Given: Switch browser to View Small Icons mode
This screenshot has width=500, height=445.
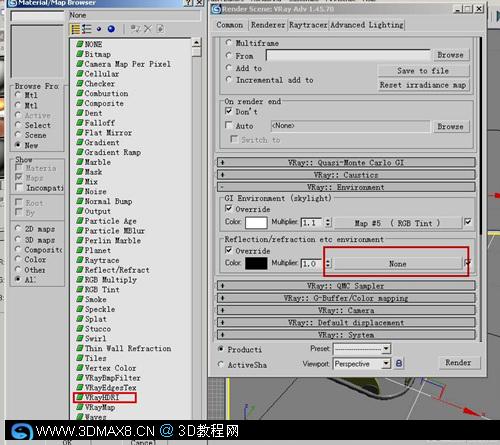Looking at the screenshot, I should [x=99, y=29].
